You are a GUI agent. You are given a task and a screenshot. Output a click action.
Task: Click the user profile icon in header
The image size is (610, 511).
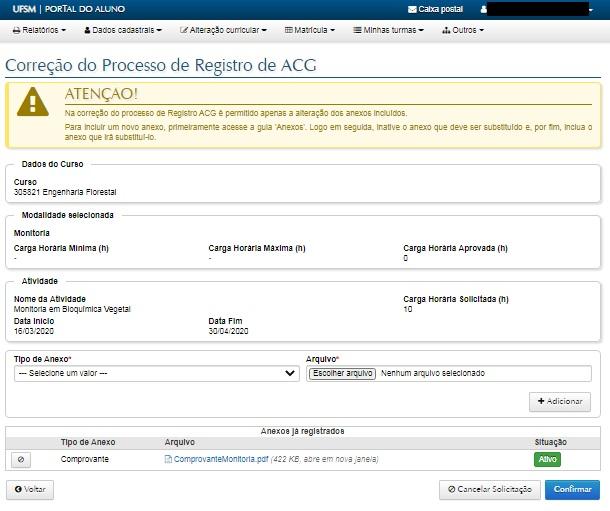pos(484,9)
